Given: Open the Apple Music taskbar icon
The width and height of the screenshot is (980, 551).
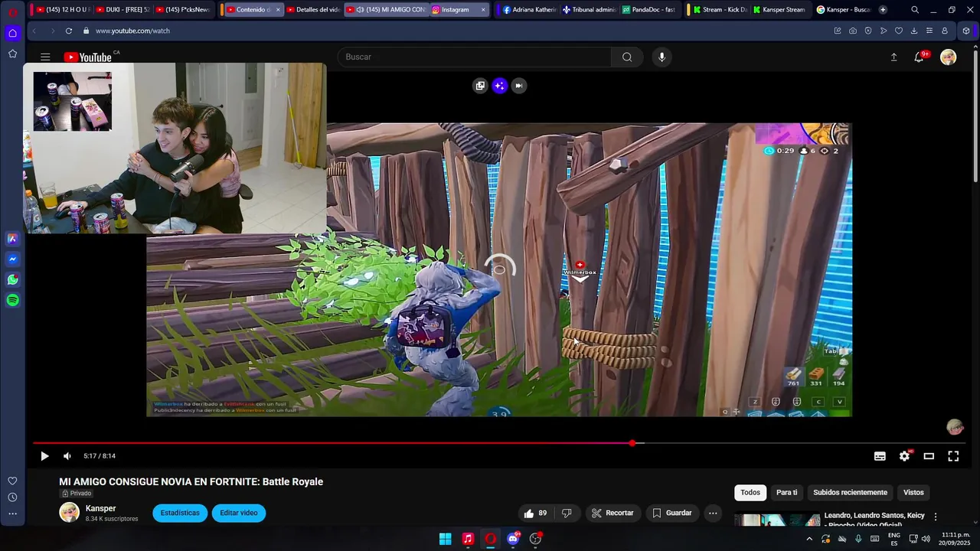Looking at the screenshot, I should click(x=468, y=539).
